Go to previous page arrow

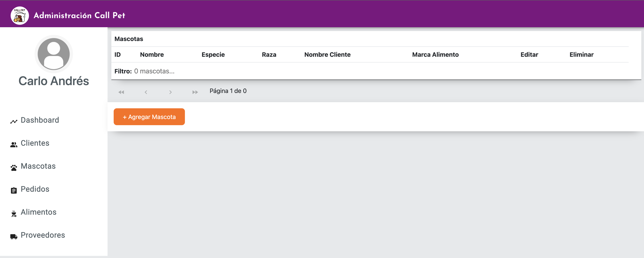[x=146, y=92]
